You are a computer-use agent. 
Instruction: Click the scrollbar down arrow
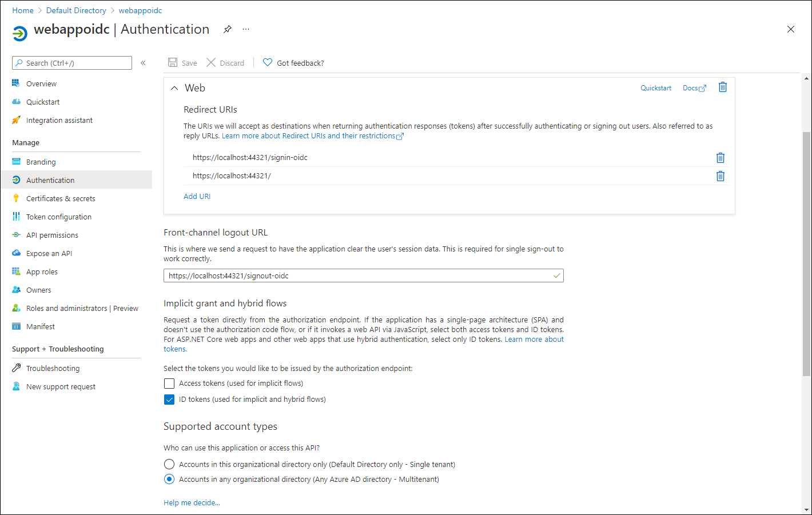tap(806, 509)
